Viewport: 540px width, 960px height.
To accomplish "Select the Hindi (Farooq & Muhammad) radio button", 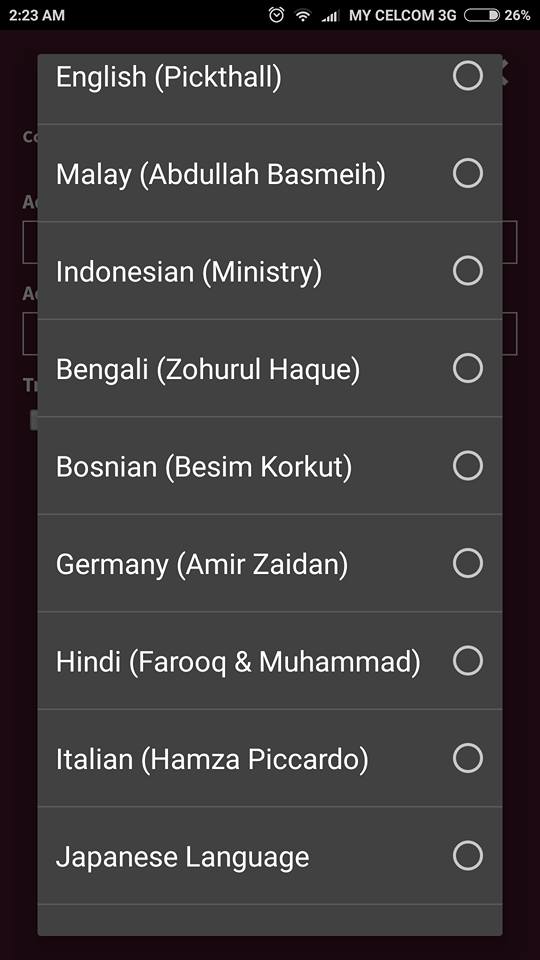I will coord(468,661).
